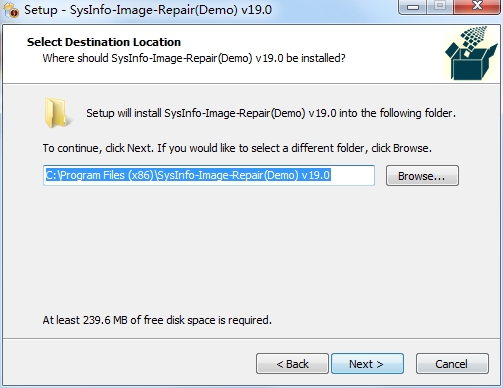Minimize the Setup window

[x=413, y=6]
